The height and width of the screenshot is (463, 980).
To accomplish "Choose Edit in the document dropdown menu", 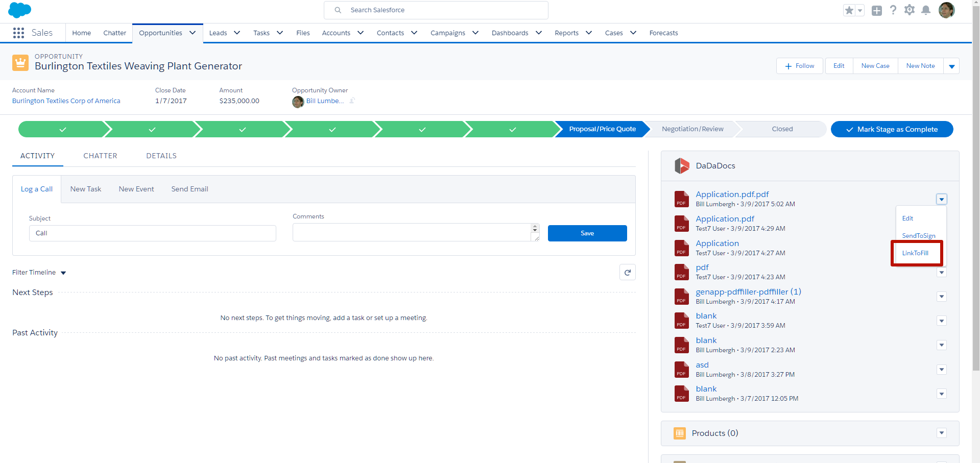I will pyautogui.click(x=907, y=218).
